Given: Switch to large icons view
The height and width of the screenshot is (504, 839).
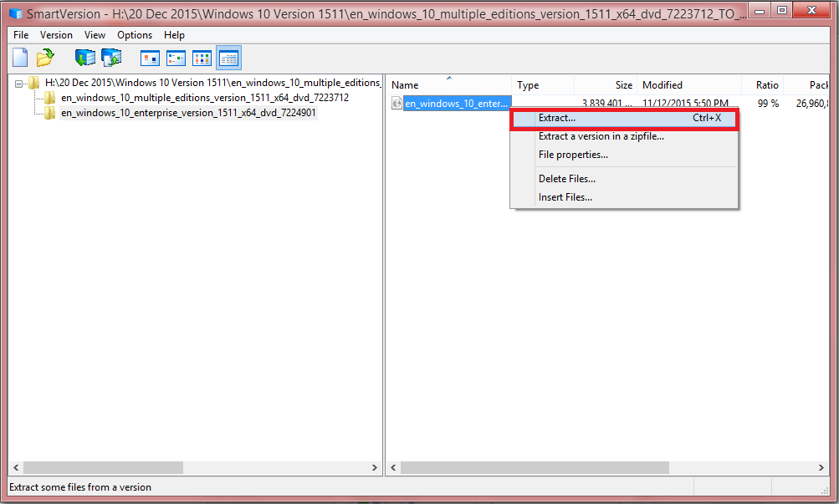Looking at the screenshot, I should (150, 59).
